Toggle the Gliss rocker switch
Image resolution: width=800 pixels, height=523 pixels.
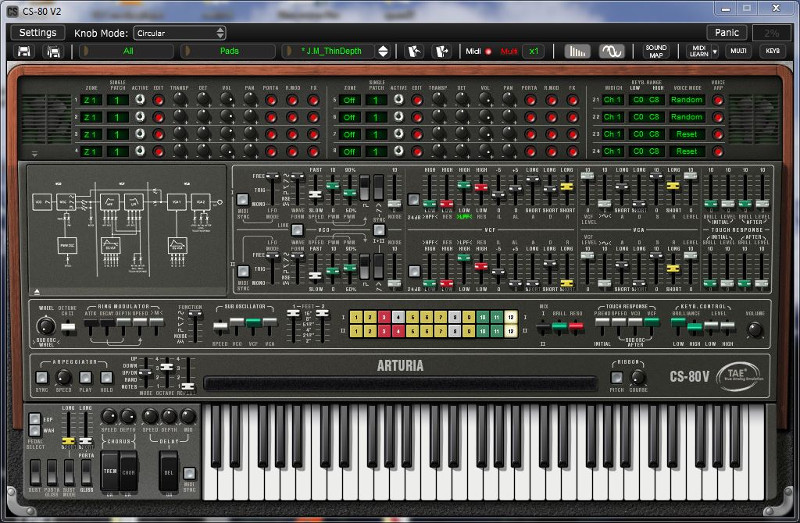tap(86, 471)
